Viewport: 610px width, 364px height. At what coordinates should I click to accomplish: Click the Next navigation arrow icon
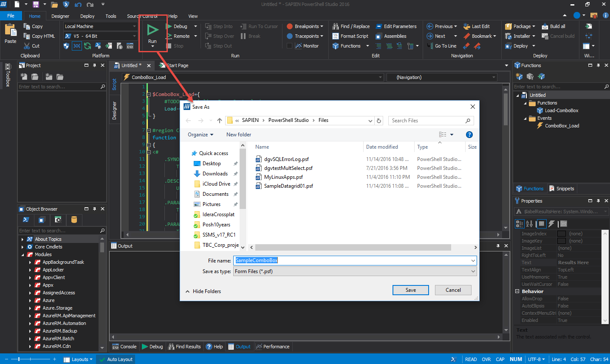click(430, 36)
